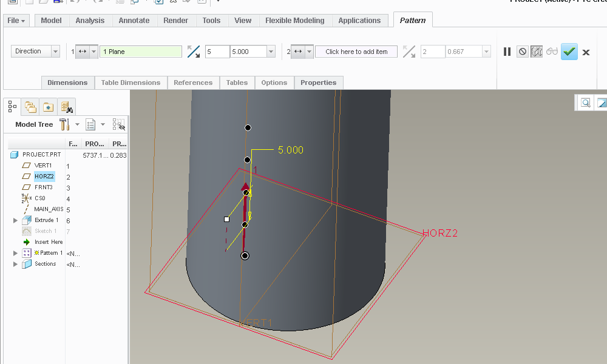Accept the pattern with green checkmark
This screenshot has width=607, height=364.
[569, 52]
